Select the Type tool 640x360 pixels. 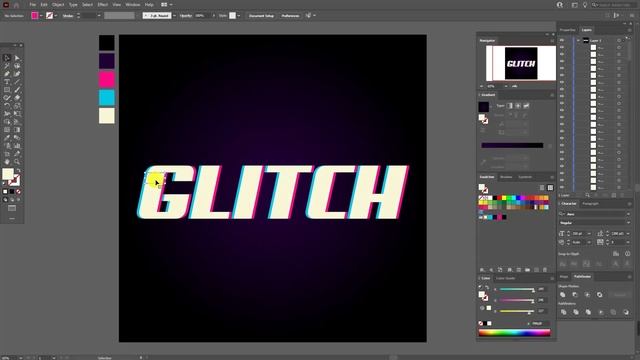(7, 82)
